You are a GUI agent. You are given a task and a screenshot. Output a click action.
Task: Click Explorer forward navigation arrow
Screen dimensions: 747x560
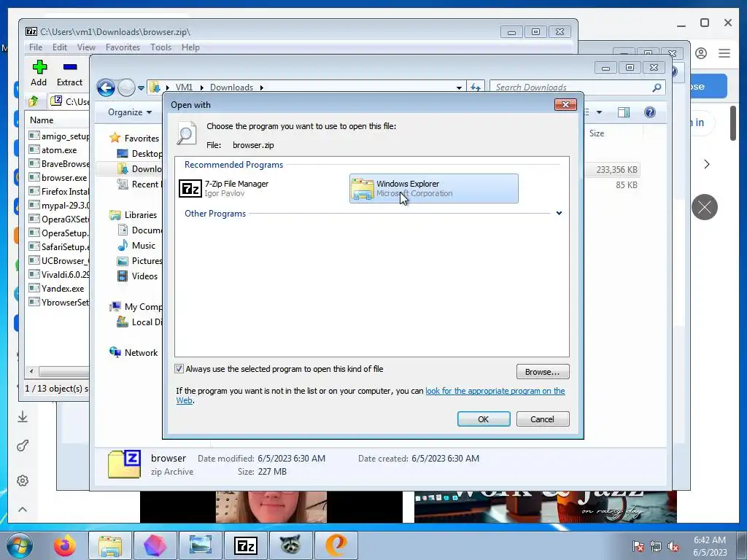point(126,87)
